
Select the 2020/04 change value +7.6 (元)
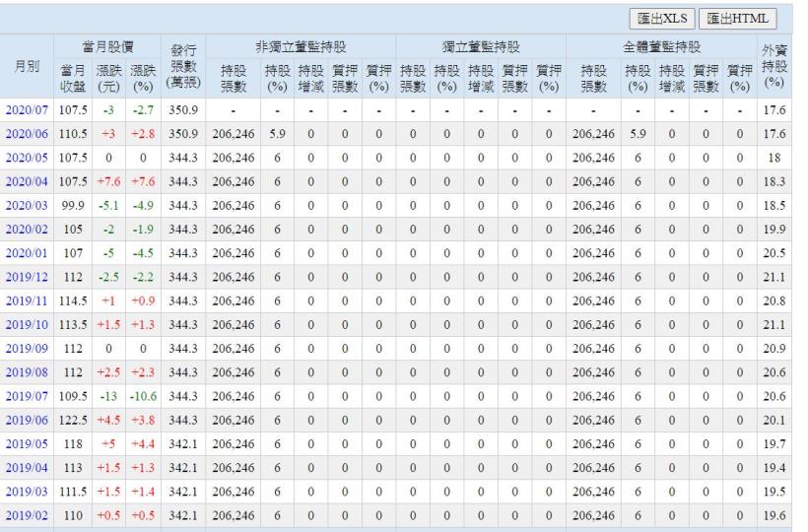pos(108,182)
